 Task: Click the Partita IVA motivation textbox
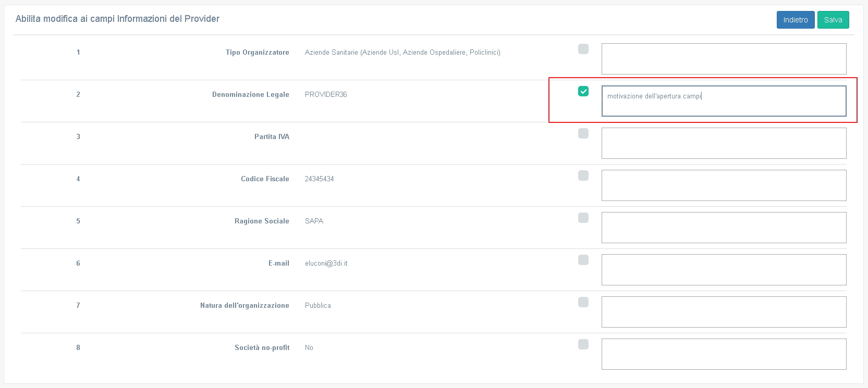point(724,143)
